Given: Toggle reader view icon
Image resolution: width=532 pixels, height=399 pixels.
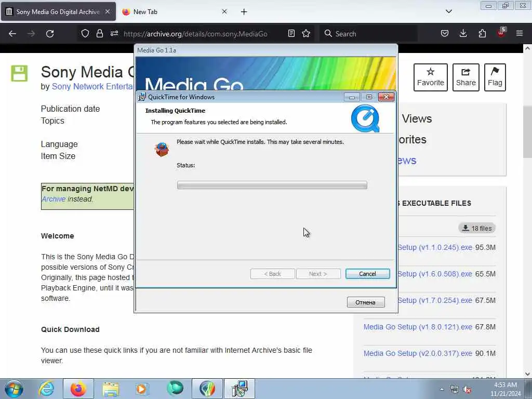Looking at the screenshot, I should click(291, 33).
